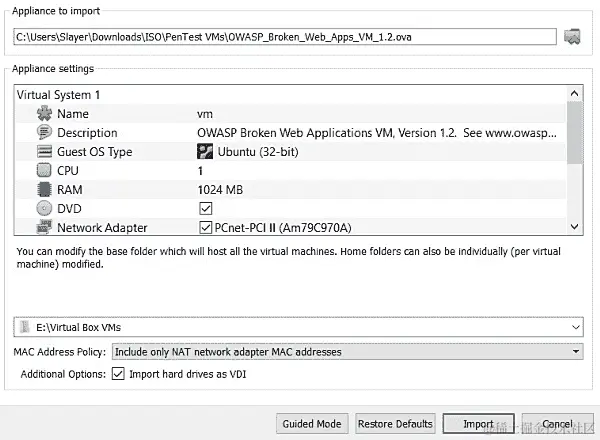
Task: Uncheck the DVD checkbox
Action: tap(205, 209)
